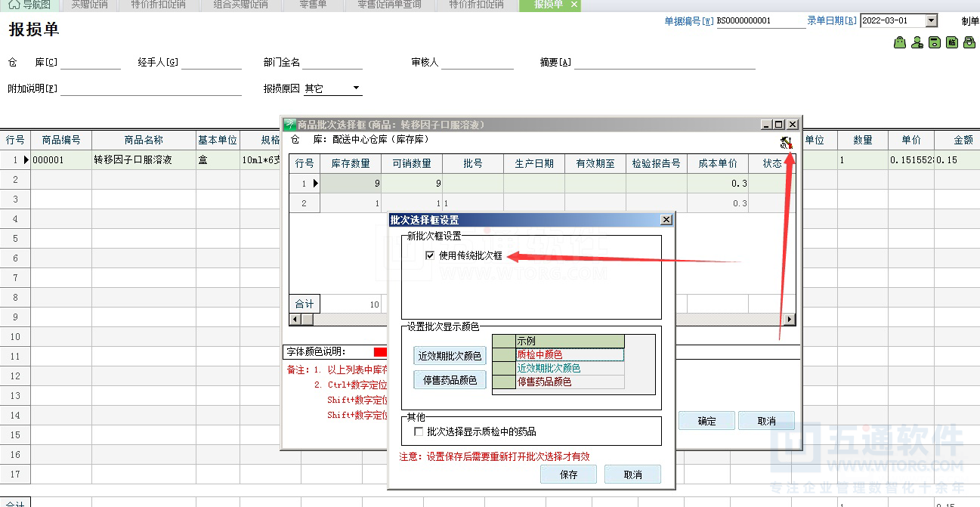Go to the 零售单 tab
The height and width of the screenshot is (507, 980).
313,5
